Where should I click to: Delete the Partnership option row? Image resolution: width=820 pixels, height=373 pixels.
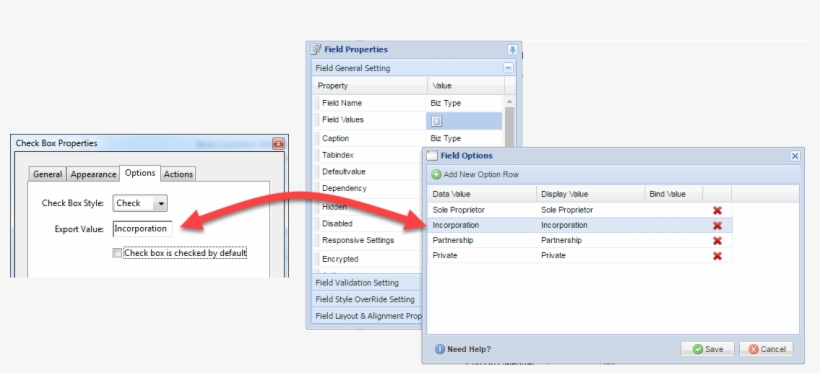tap(717, 241)
